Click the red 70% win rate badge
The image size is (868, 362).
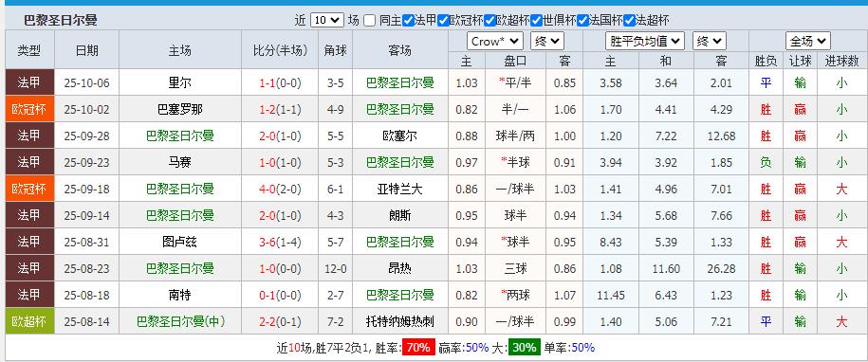(x=419, y=348)
